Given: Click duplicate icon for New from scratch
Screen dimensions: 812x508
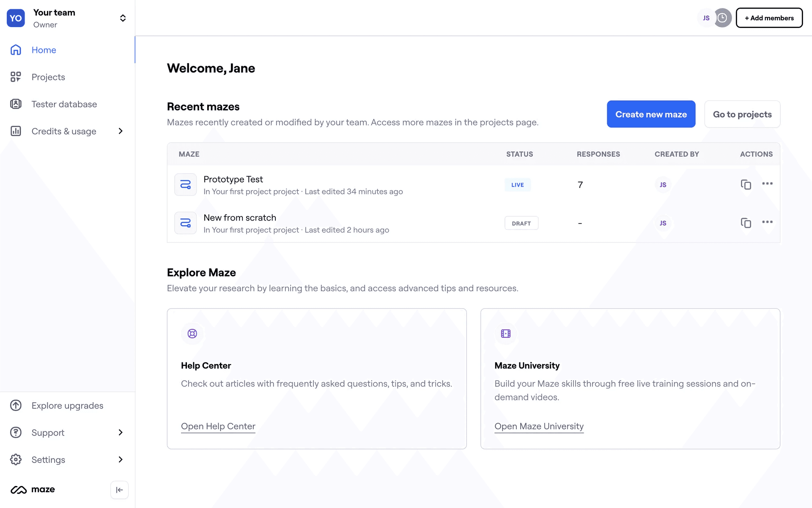Looking at the screenshot, I should 746,223.
